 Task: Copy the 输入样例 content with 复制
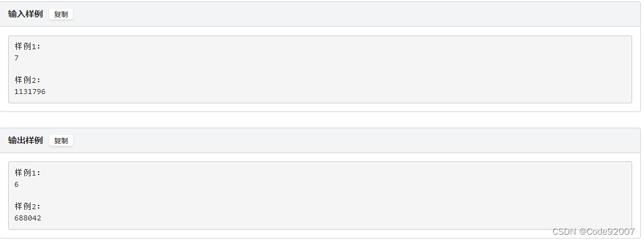click(x=61, y=14)
